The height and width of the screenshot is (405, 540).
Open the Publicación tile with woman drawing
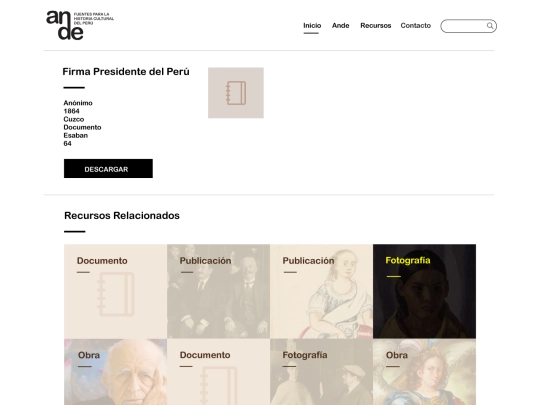click(x=321, y=291)
